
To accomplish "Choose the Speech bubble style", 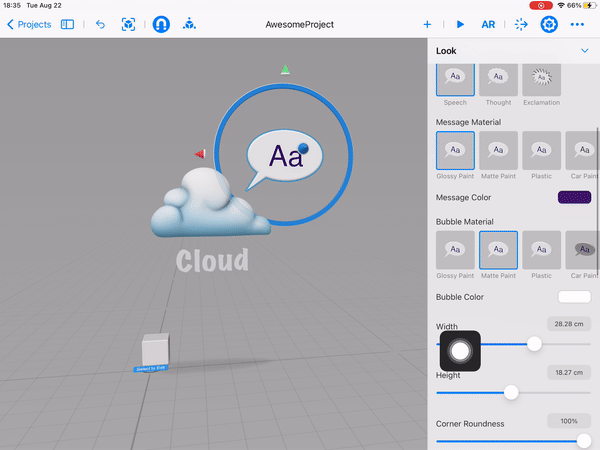I will (455, 80).
